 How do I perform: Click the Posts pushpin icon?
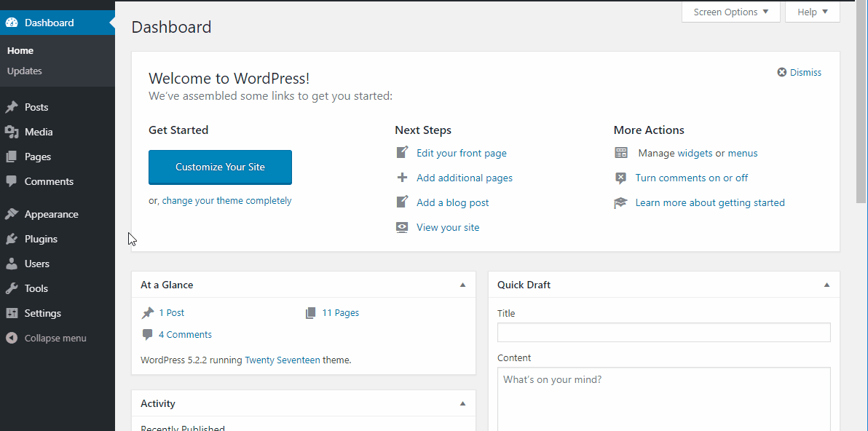pos(12,107)
